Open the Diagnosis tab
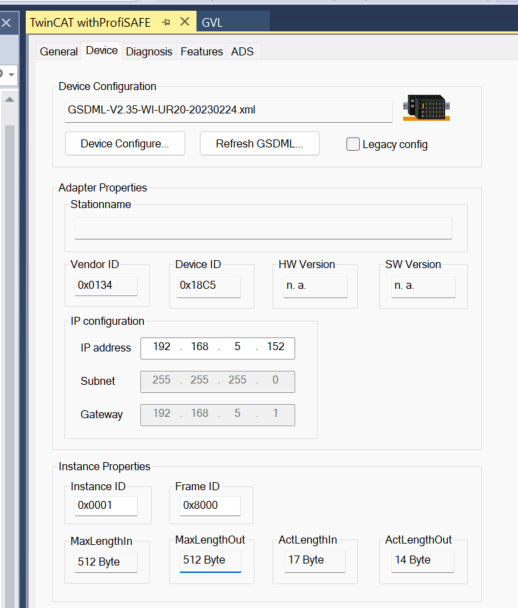This screenshot has height=608, width=518. click(x=149, y=52)
